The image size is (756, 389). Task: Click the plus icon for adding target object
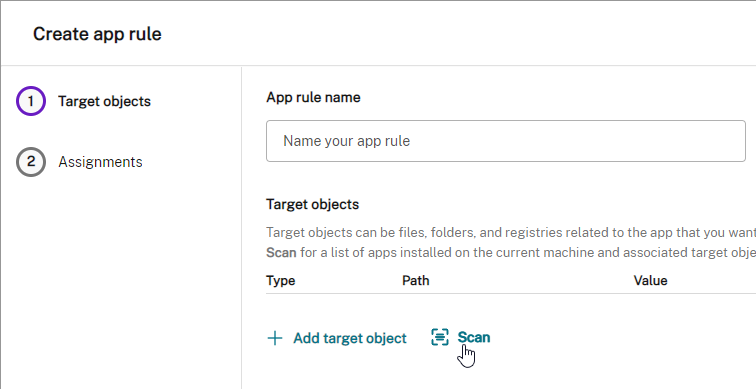275,338
